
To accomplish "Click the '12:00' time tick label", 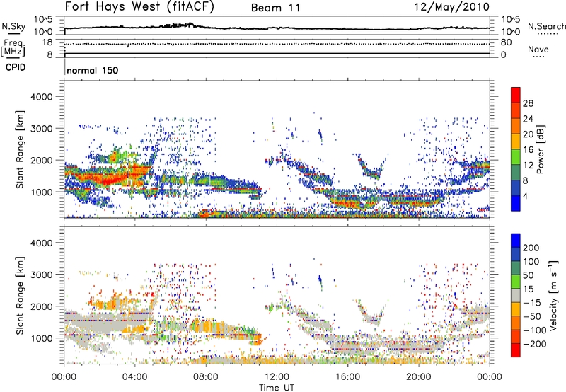I will click(277, 377).
